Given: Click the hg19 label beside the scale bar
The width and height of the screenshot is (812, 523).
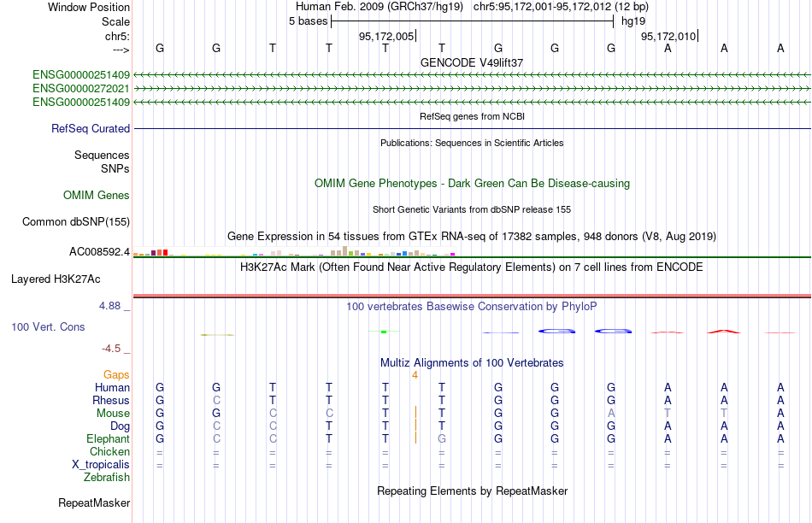Looking at the screenshot, I should click(x=633, y=21).
